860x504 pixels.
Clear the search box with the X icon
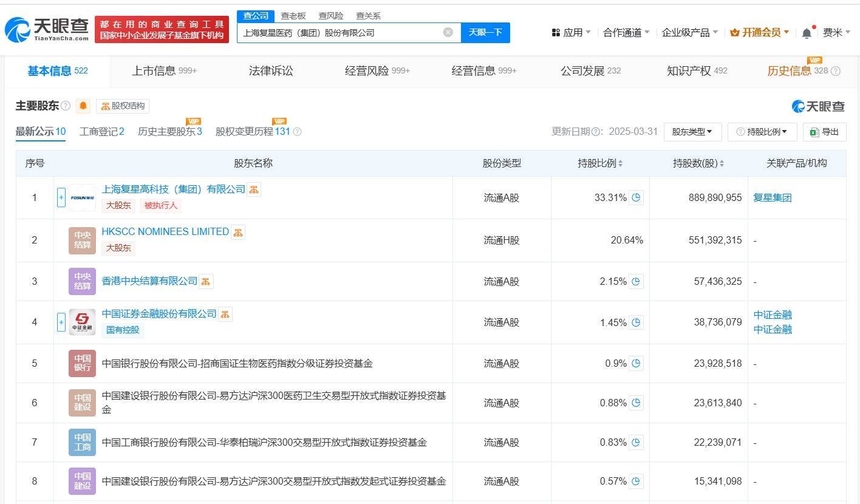(x=448, y=32)
